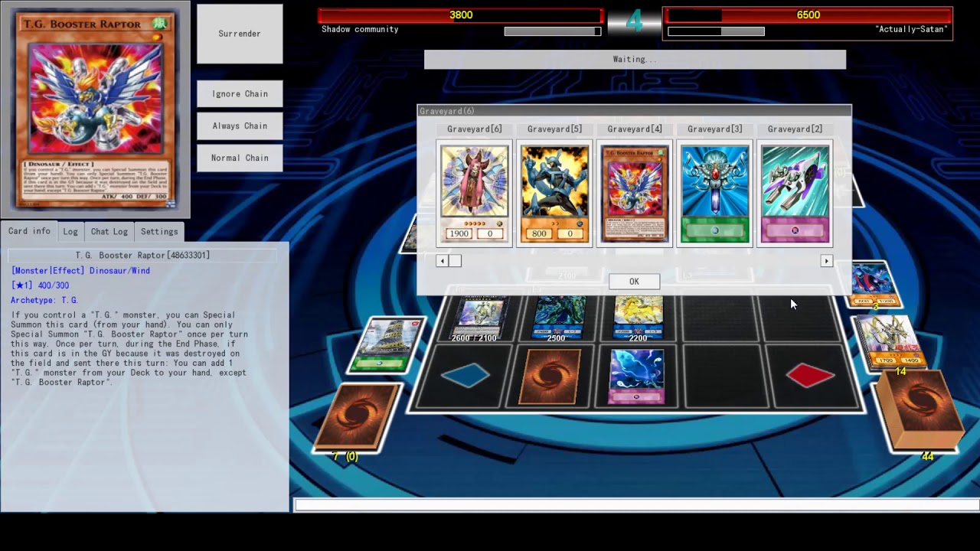
Task: Click the blue diamond pendulum zone marker
Action: pyautogui.click(x=465, y=375)
